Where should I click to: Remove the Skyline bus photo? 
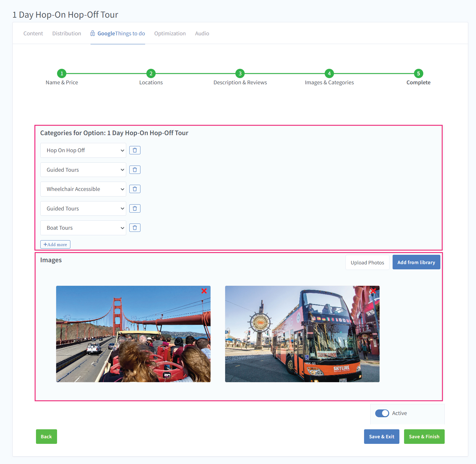pos(373,291)
